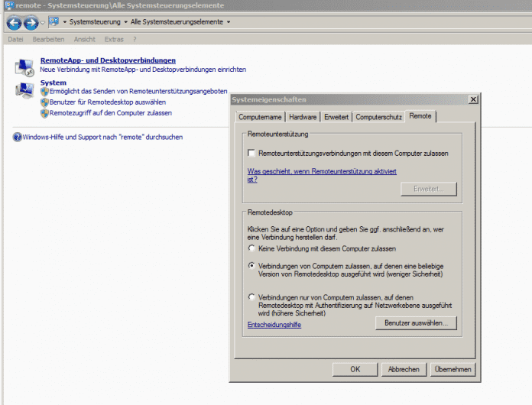The height and width of the screenshot is (405, 532).
Task: Click the RemoteApp- und Desktopverbindungen icon
Action: tap(24, 64)
